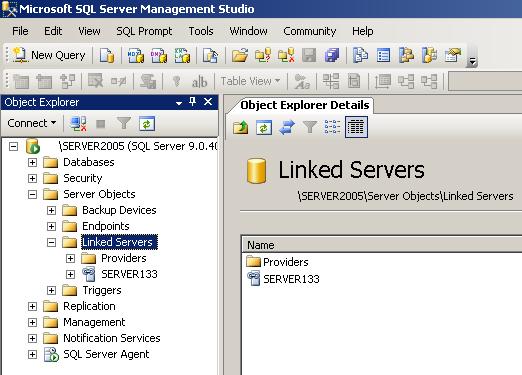Click the Template Explorer toolbar icon
The width and height of the screenshot is (522, 375).
429,55
